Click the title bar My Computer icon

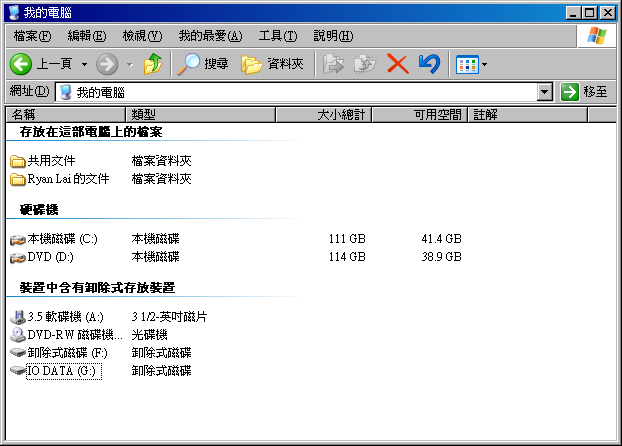tap(14, 13)
